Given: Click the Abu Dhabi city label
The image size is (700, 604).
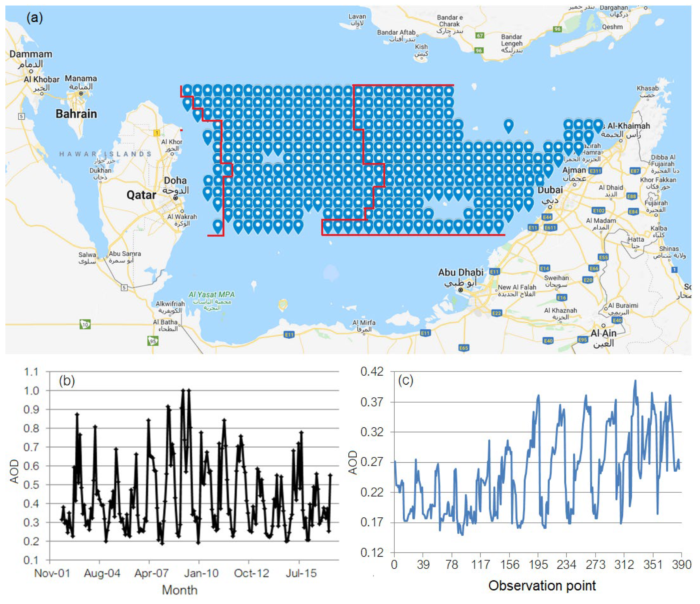Looking at the screenshot, I should [460, 272].
